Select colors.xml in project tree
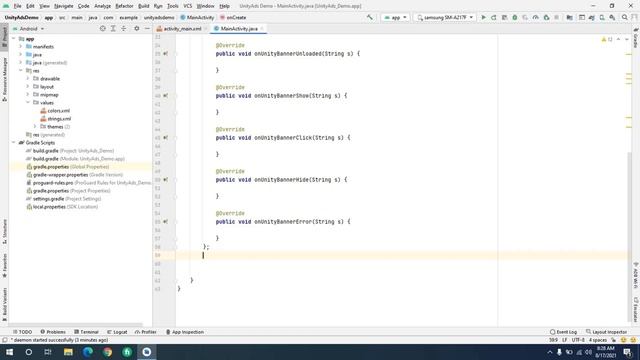 [59, 111]
